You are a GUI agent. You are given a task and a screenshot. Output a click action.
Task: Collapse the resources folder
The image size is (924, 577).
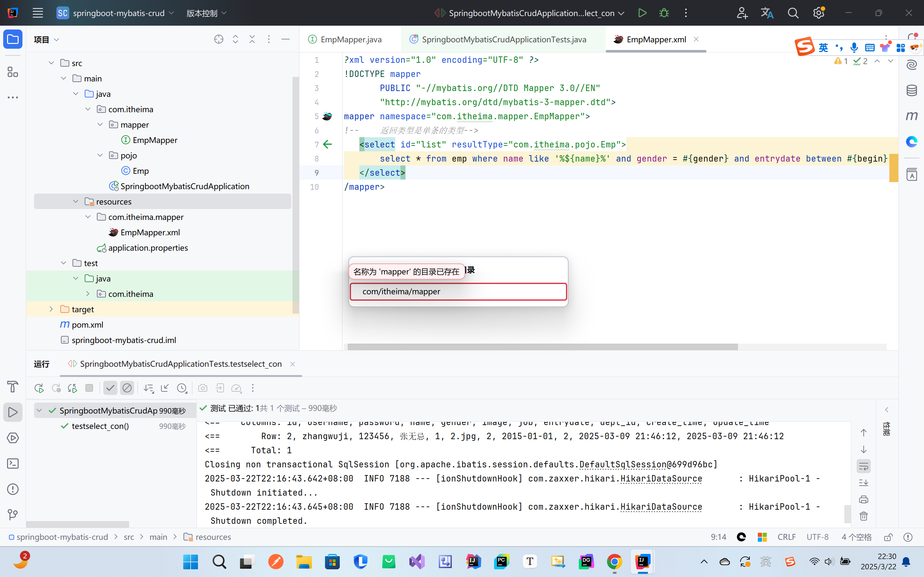(76, 202)
